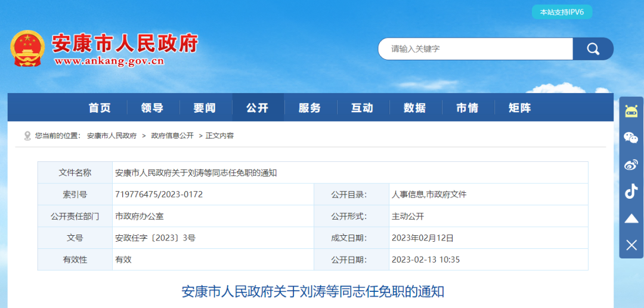Open the Weibo sidebar icon
Image resolution: width=644 pixels, height=308 pixels.
tap(631, 165)
